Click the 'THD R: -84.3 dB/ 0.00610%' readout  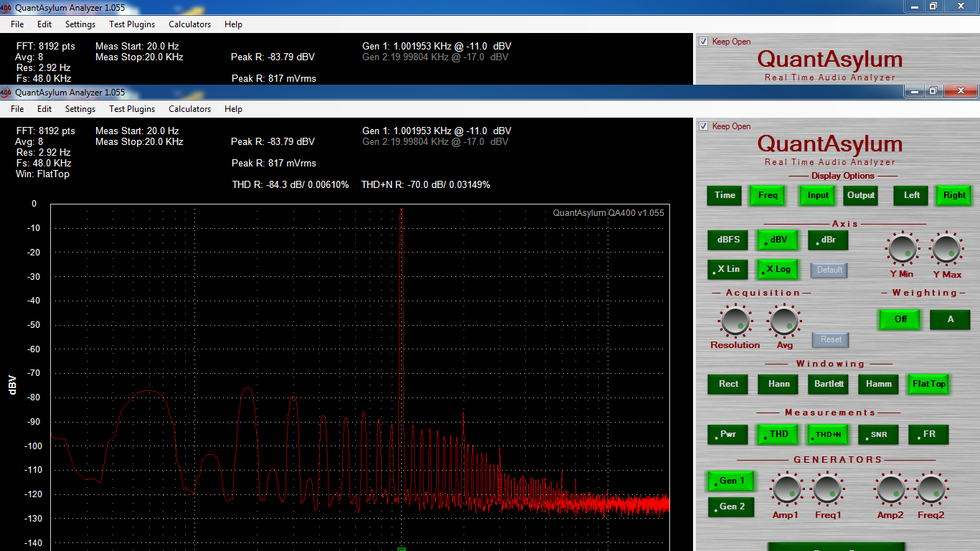[291, 184]
